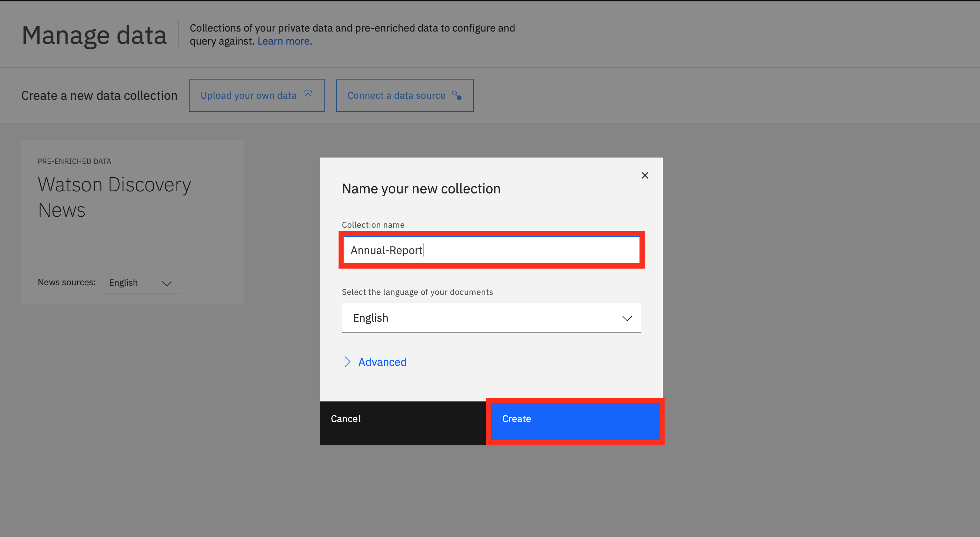Click into the Collection name field

pyautogui.click(x=491, y=250)
